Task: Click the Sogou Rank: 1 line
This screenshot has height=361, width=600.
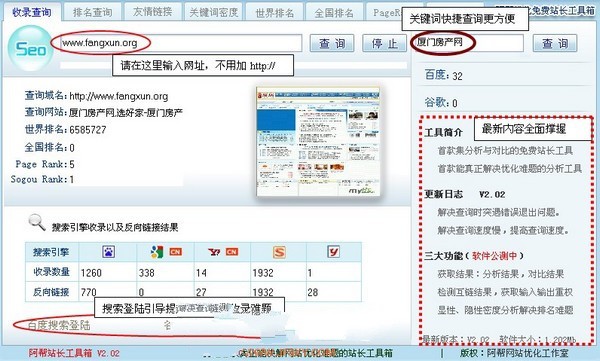Action: click(42, 179)
